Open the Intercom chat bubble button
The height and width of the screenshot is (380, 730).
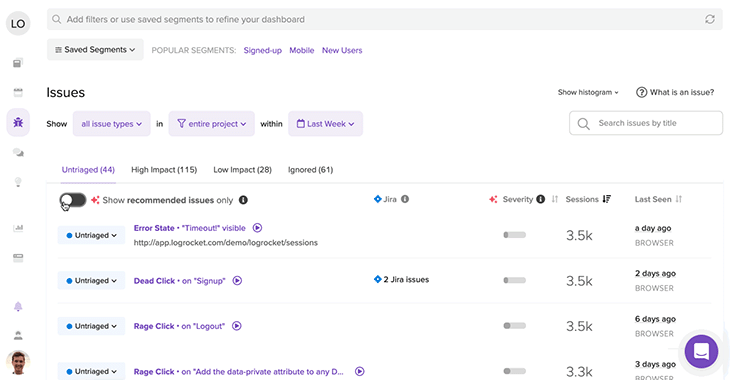[701, 352]
